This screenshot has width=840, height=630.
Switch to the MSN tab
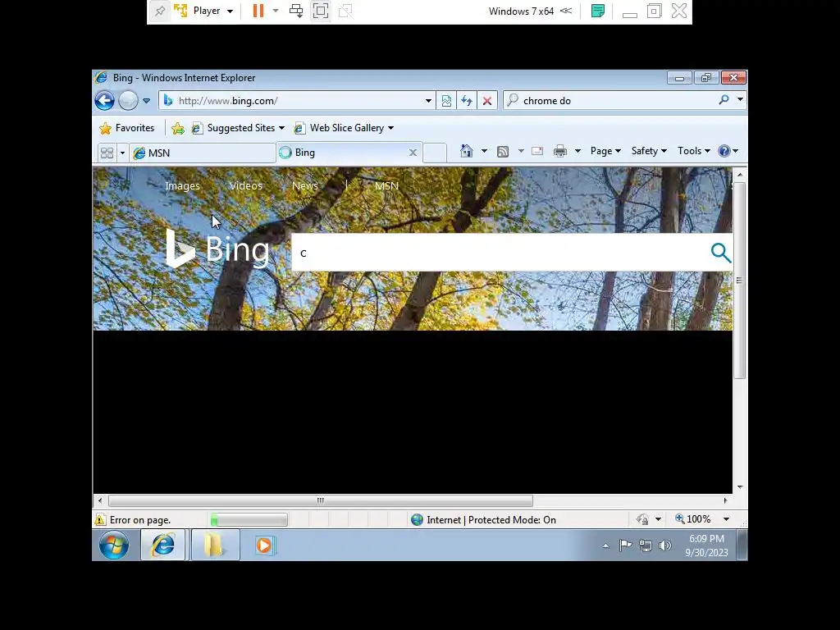coord(203,153)
